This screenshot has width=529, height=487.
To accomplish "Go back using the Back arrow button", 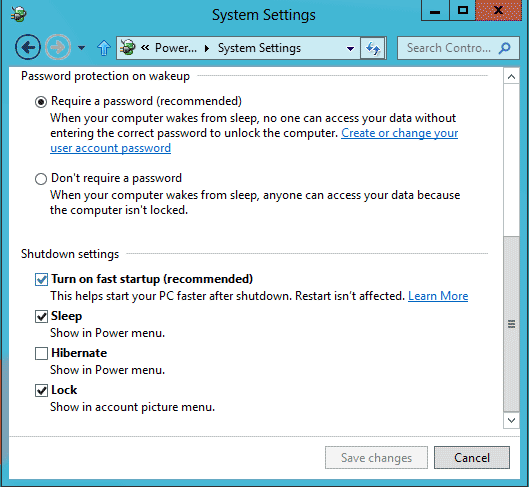I will [x=28, y=47].
